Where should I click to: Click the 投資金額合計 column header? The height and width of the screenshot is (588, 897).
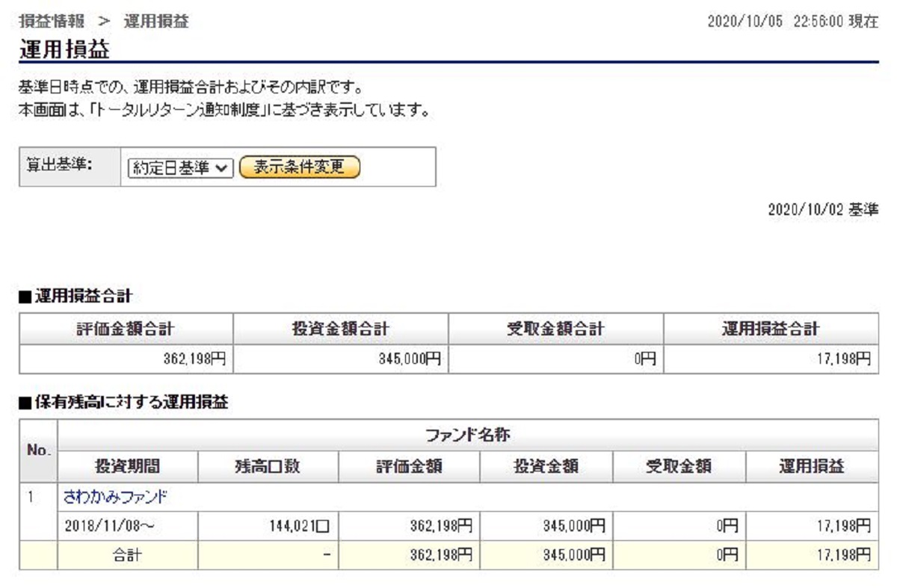pos(341,329)
